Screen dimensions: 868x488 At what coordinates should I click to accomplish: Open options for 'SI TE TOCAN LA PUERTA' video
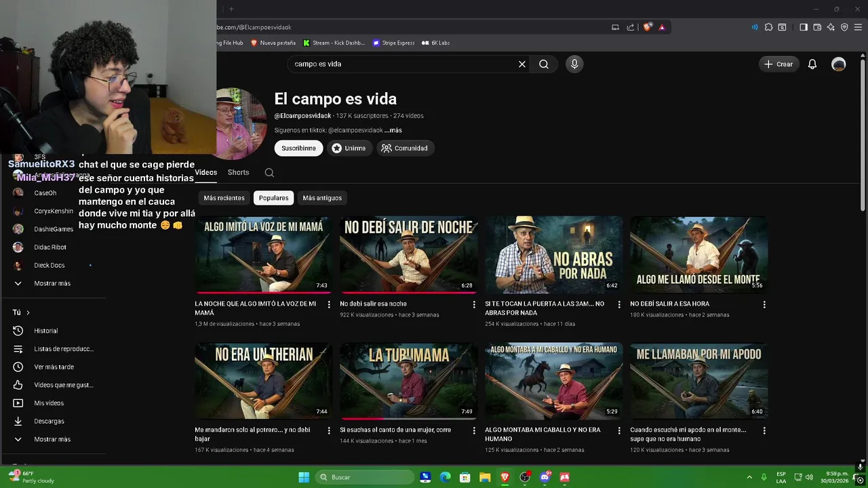coord(619,304)
